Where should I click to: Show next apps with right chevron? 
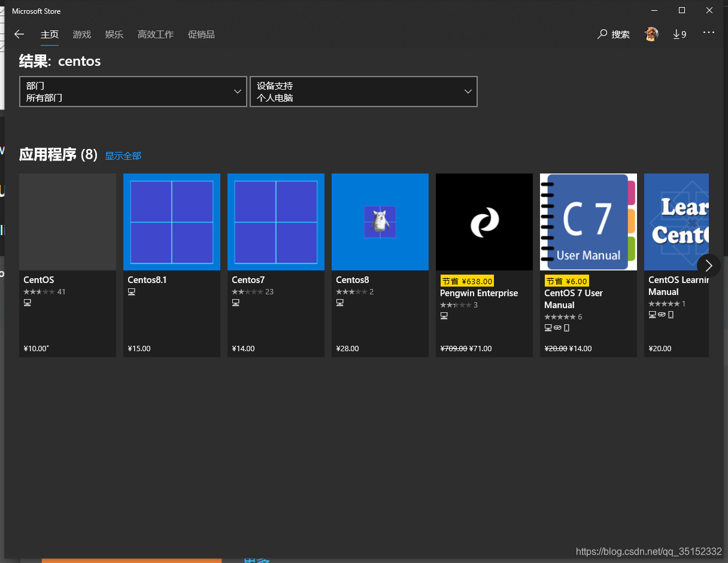(x=709, y=266)
